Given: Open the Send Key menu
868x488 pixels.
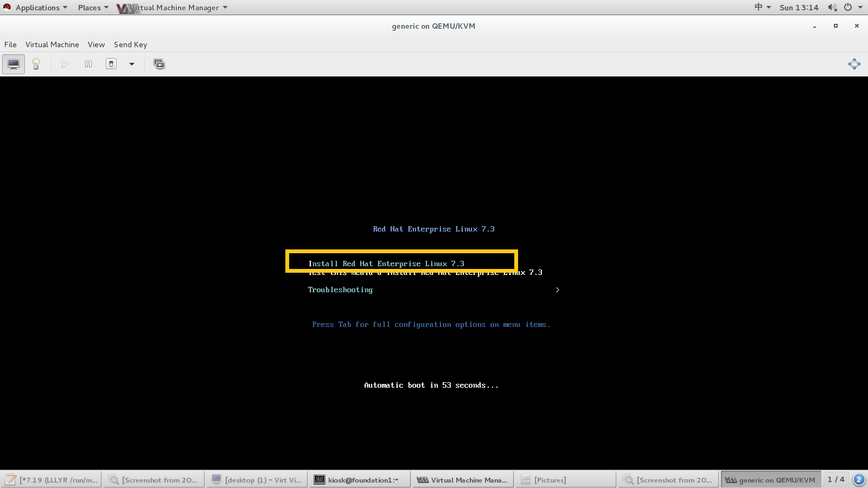Looking at the screenshot, I should [x=130, y=44].
